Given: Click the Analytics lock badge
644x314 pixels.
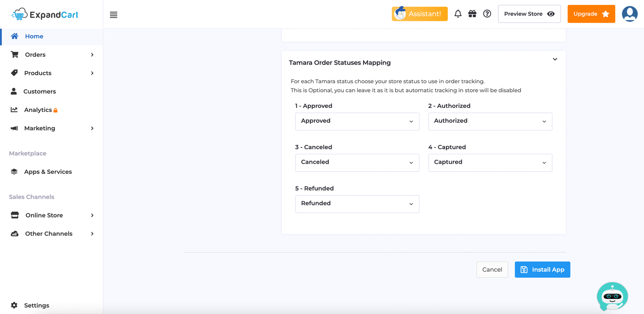Looking at the screenshot, I should 56,110.
